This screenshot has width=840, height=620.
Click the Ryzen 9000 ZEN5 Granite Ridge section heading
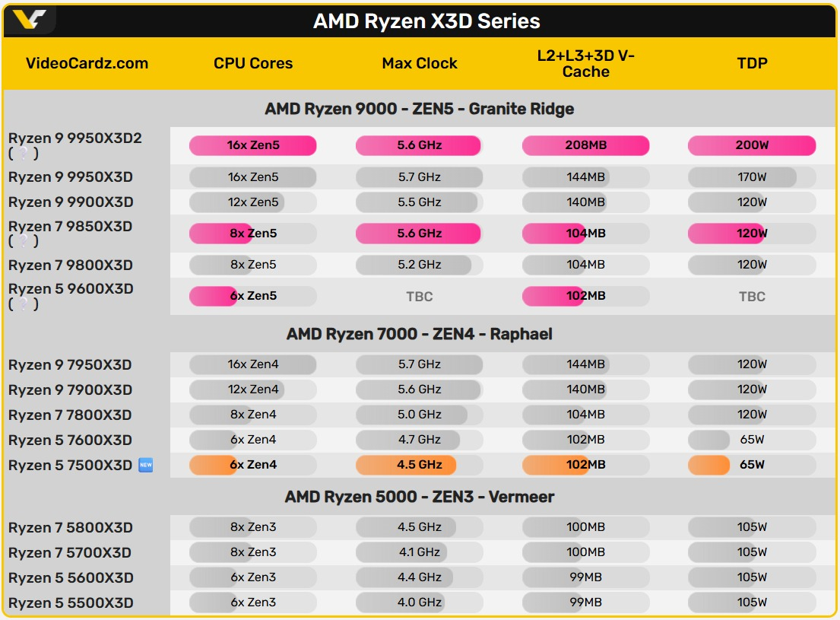click(420, 109)
